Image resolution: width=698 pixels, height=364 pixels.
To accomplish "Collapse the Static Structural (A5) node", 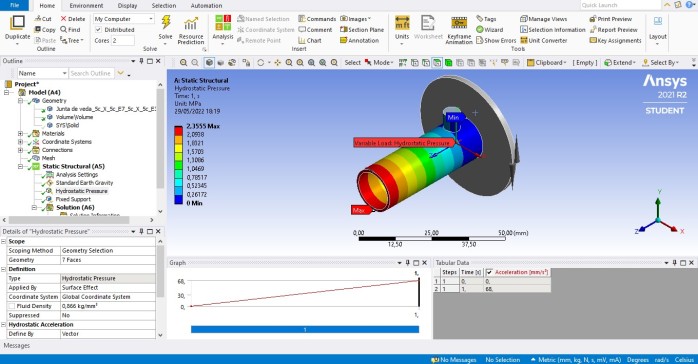I will point(20,166).
